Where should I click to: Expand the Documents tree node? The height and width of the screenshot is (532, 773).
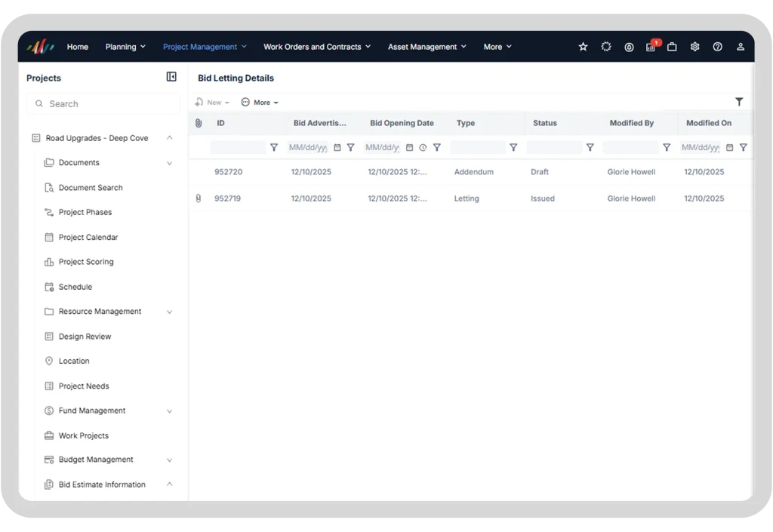169,163
